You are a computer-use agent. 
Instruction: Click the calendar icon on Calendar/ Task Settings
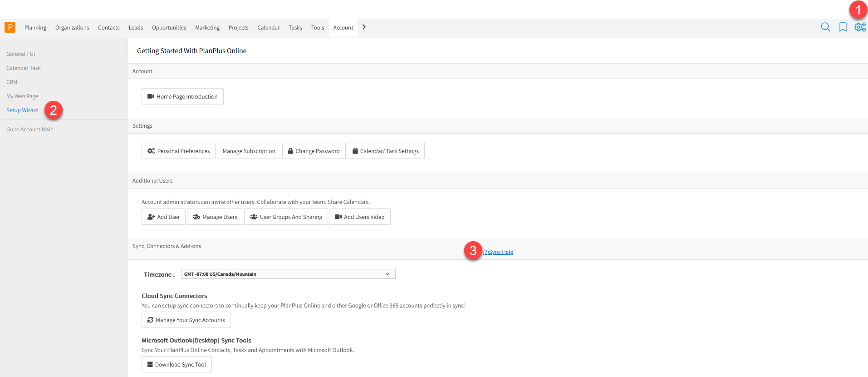coord(355,151)
